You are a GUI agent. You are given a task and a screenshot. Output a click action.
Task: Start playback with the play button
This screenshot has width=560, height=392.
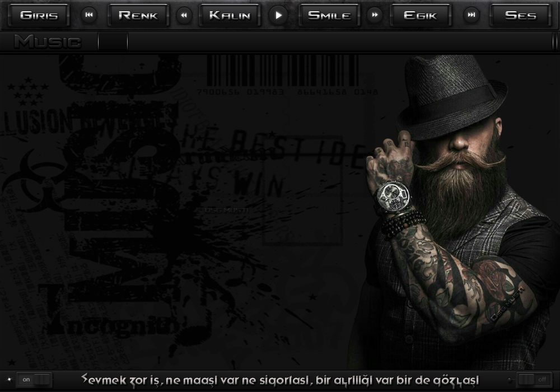pyautogui.click(x=278, y=15)
